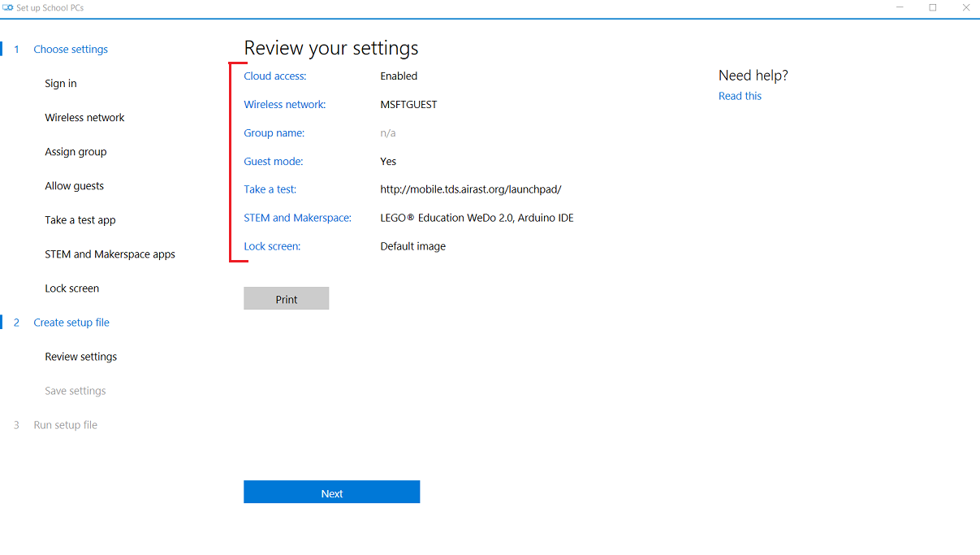The width and height of the screenshot is (980, 555).
Task: Click the blue Next button
Action: point(331,492)
